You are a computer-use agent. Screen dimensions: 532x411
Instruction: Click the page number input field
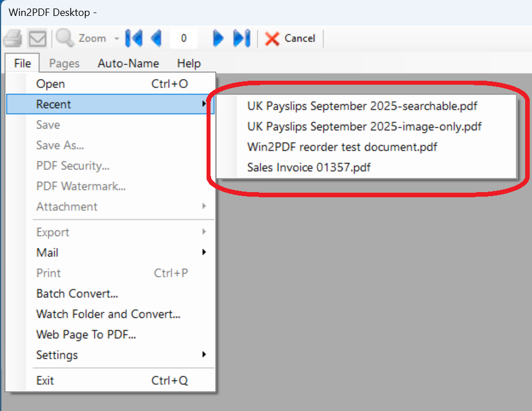pyautogui.click(x=183, y=39)
